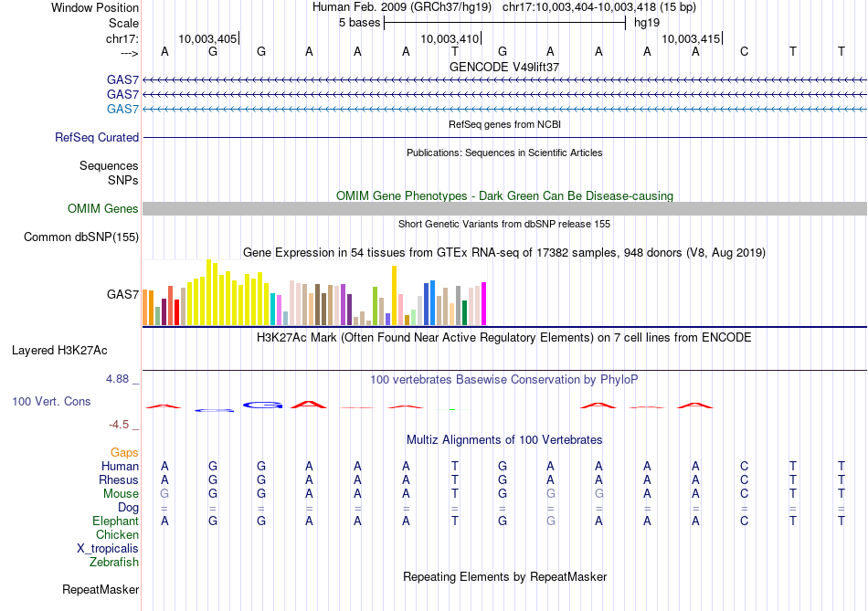Screen dimensions: 868x611
Task: Click the blue G in PhyloP logo
Action: coord(263,406)
